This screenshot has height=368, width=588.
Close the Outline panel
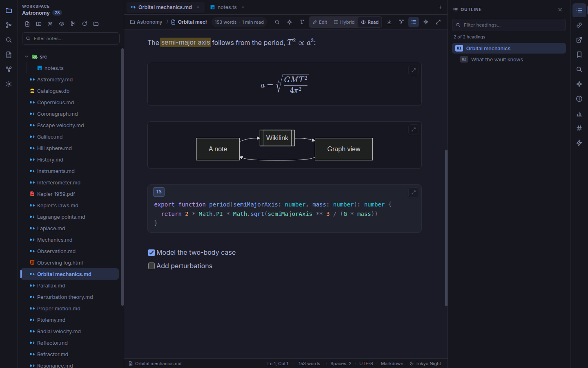click(x=560, y=9)
